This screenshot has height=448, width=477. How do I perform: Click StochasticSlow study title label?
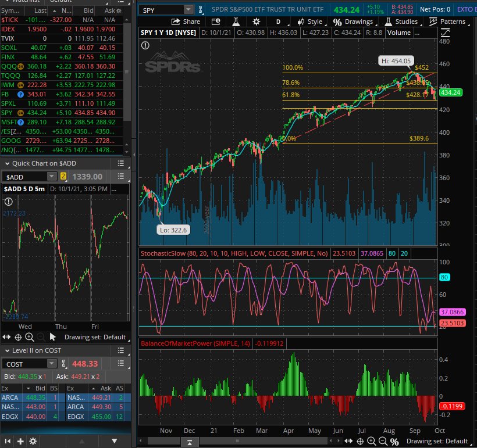coord(234,253)
